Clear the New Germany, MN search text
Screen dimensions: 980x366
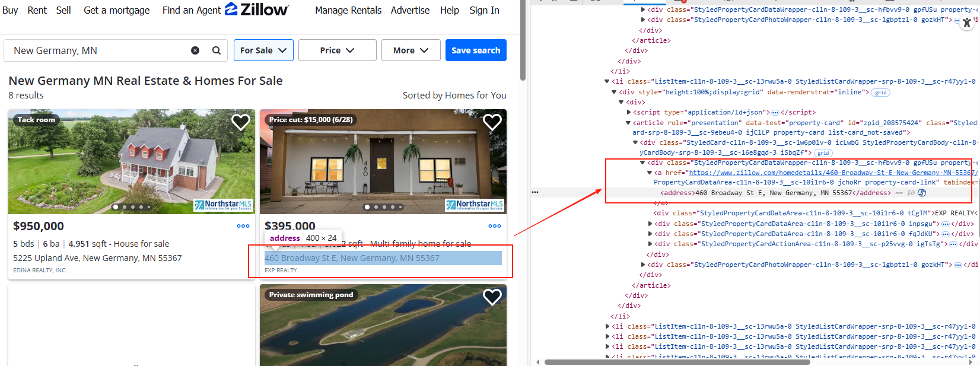[x=195, y=50]
